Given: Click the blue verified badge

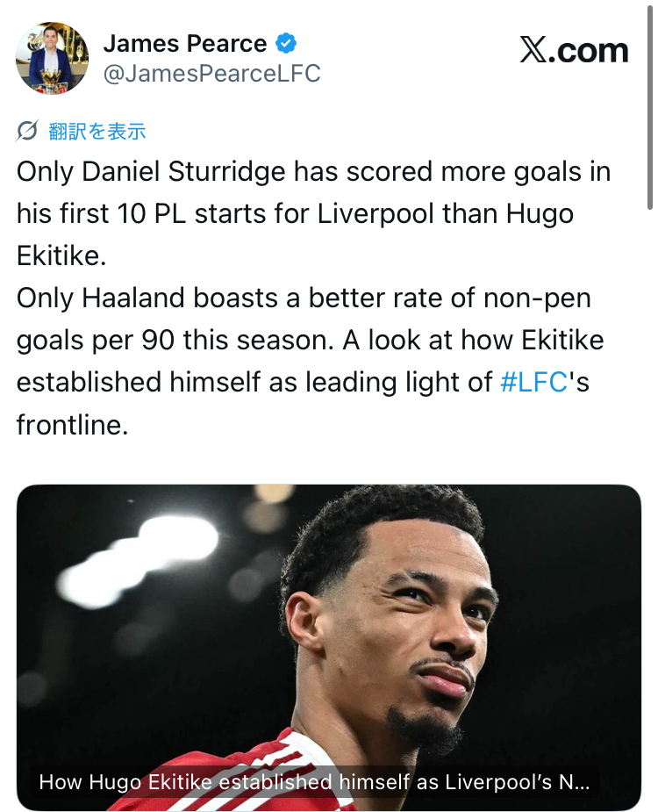Looking at the screenshot, I should (x=287, y=43).
